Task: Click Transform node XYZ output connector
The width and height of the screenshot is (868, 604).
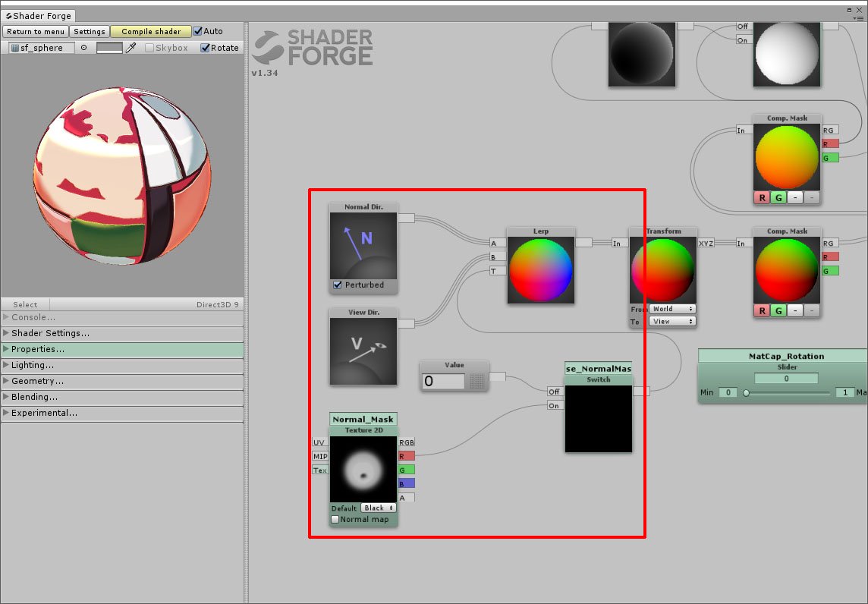Action: [706, 243]
